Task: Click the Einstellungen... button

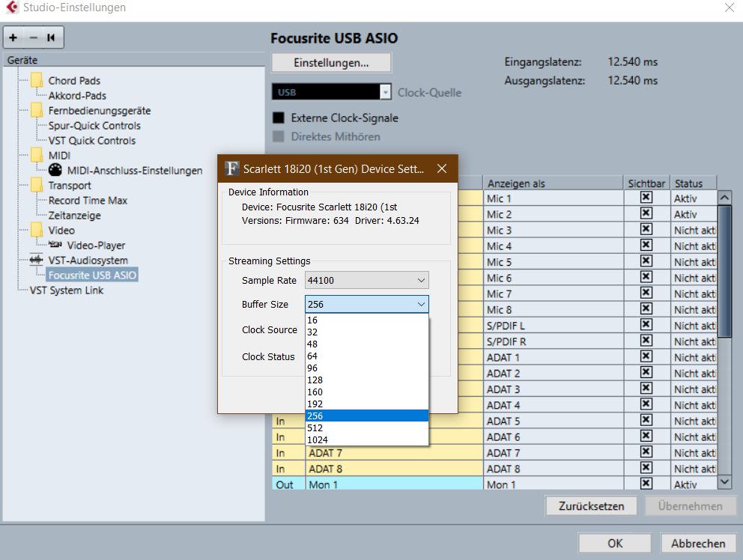Action: [x=331, y=63]
